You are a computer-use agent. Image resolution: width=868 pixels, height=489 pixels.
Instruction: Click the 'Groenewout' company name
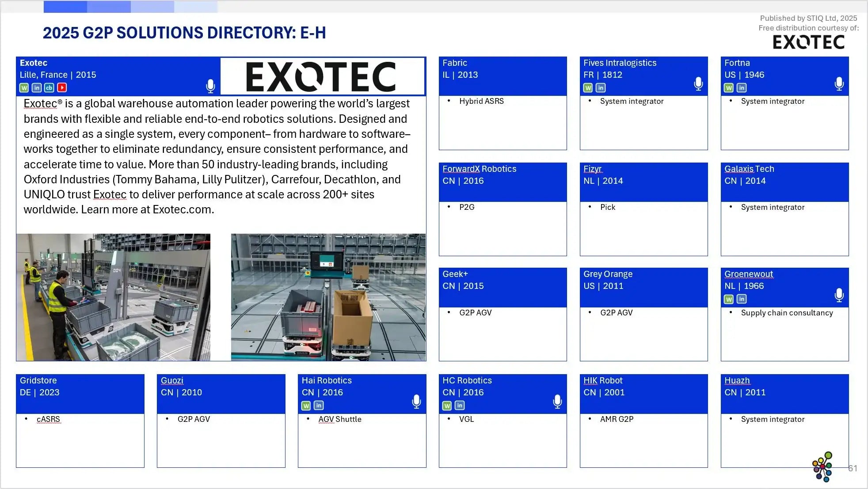[749, 274]
